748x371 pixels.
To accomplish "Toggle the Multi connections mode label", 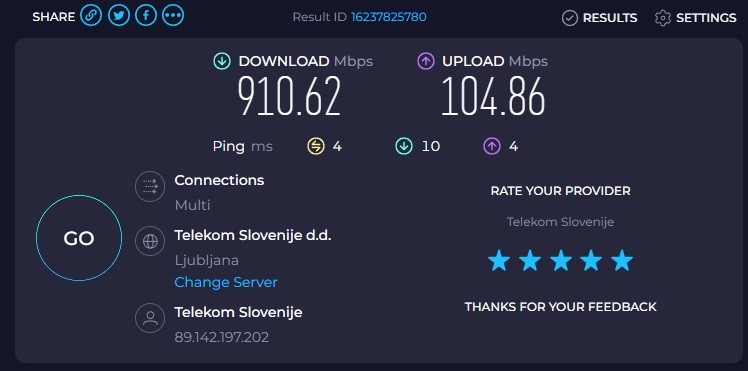I will pyautogui.click(x=192, y=205).
